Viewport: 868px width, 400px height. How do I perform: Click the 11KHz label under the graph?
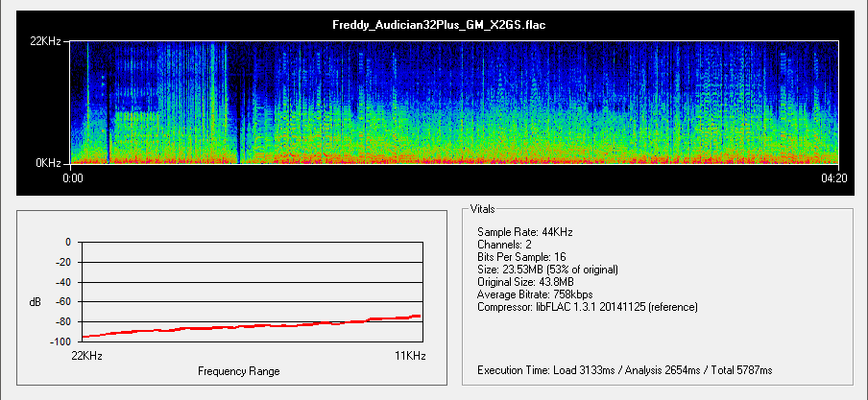pyautogui.click(x=410, y=356)
